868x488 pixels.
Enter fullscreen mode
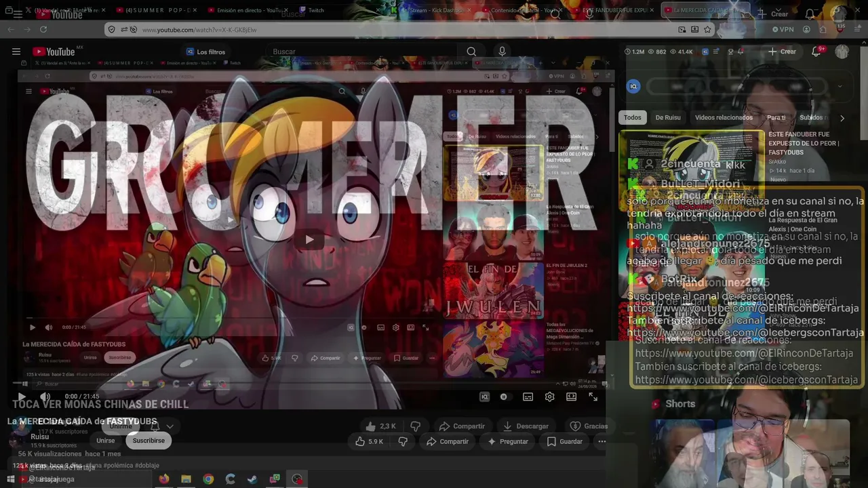[x=593, y=396]
